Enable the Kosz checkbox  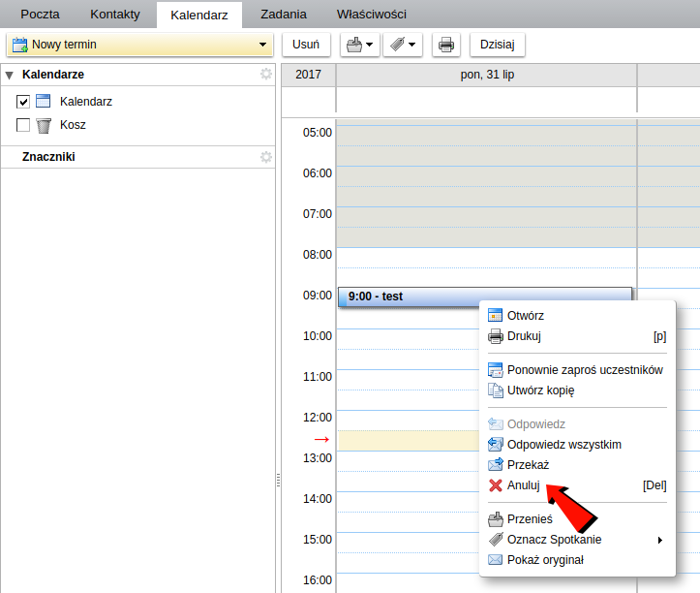[23, 125]
